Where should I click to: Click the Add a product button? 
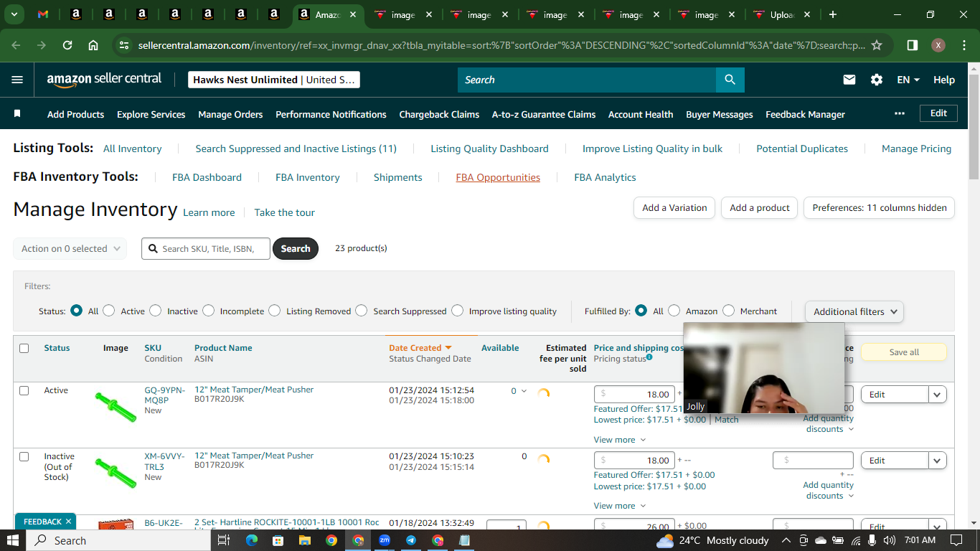(760, 207)
